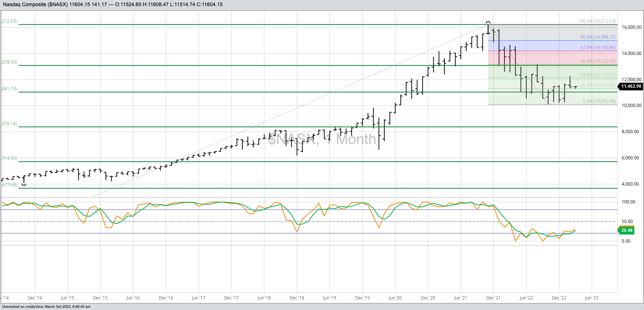Click the Jun '22 date label

[526, 298]
